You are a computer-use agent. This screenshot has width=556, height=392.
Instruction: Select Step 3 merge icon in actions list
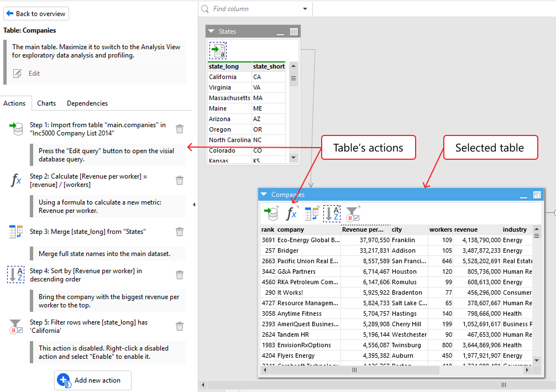pyautogui.click(x=16, y=232)
